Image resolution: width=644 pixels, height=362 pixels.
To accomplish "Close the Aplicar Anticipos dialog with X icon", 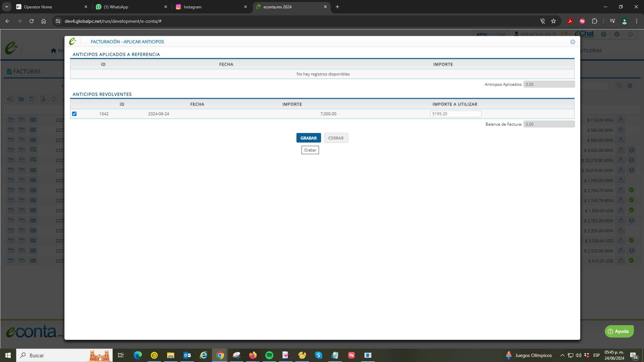I will pyautogui.click(x=573, y=42).
